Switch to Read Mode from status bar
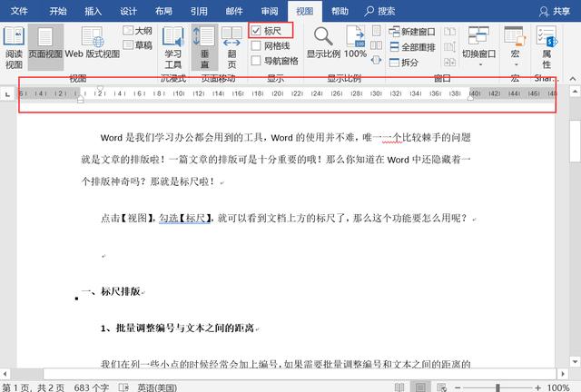The height and width of the screenshot is (392, 581). (x=399, y=387)
